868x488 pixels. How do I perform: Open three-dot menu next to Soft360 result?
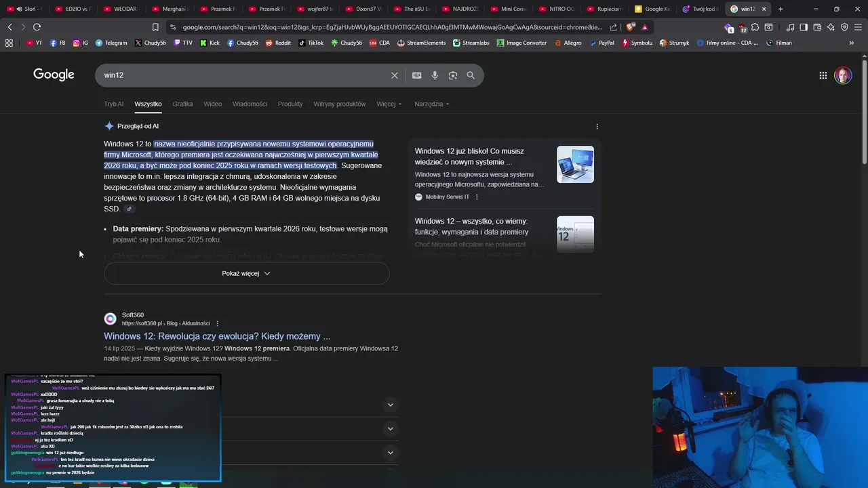point(217,323)
